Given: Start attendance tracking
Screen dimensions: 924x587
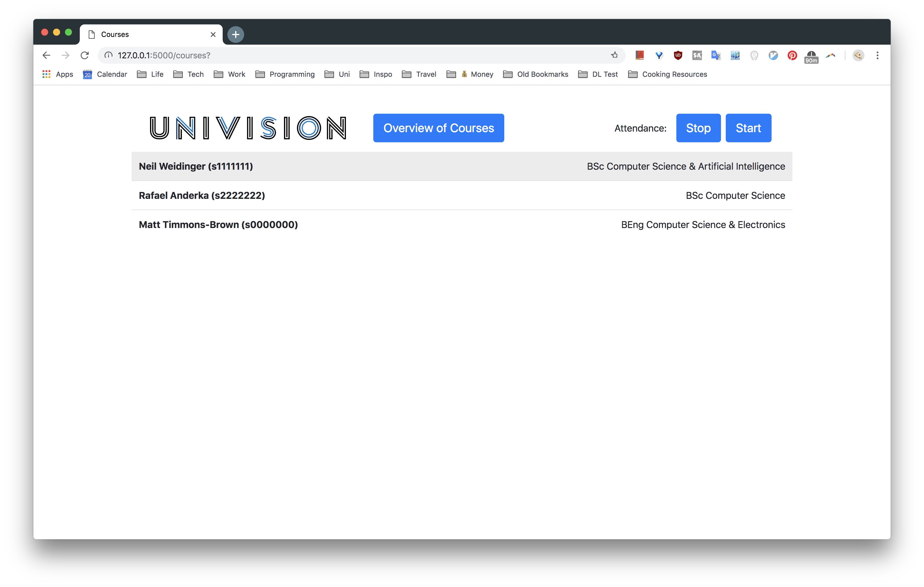Looking at the screenshot, I should pyautogui.click(x=748, y=128).
